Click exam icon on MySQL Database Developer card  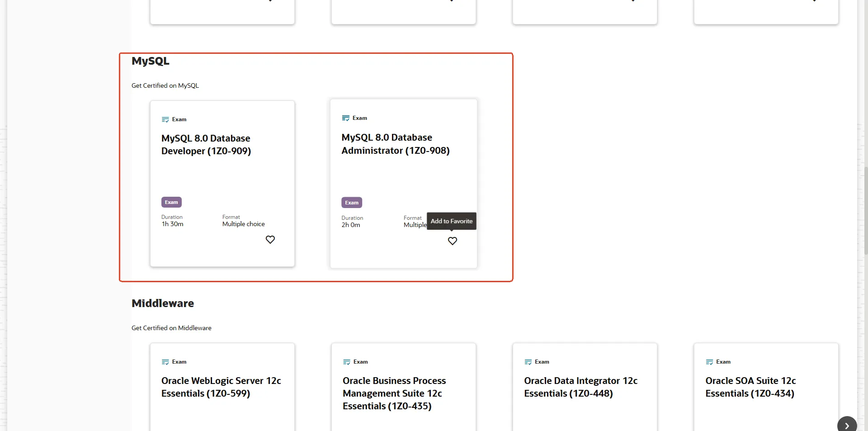click(x=165, y=119)
